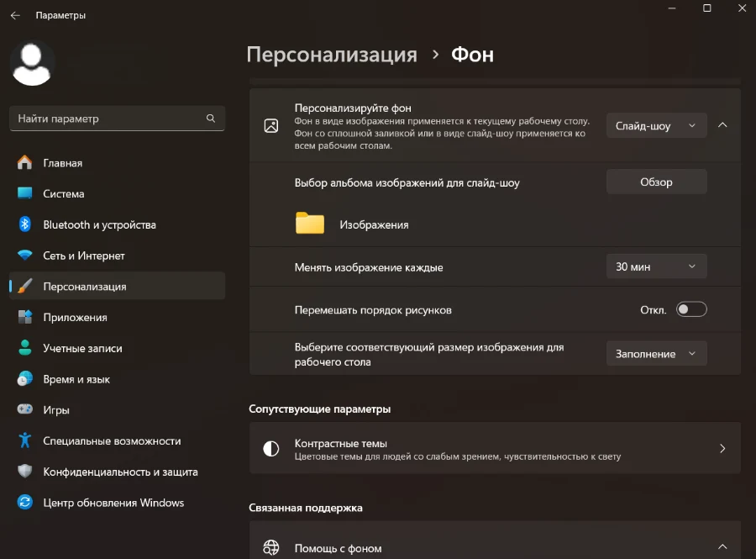
Task: Collapse the Помощь с фоном section
Action: point(722,547)
